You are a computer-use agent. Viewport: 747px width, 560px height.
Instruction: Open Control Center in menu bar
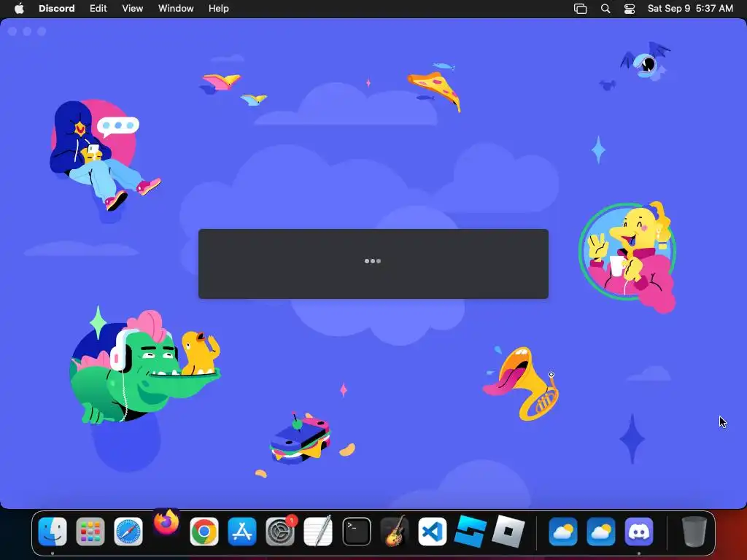pos(630,9)
